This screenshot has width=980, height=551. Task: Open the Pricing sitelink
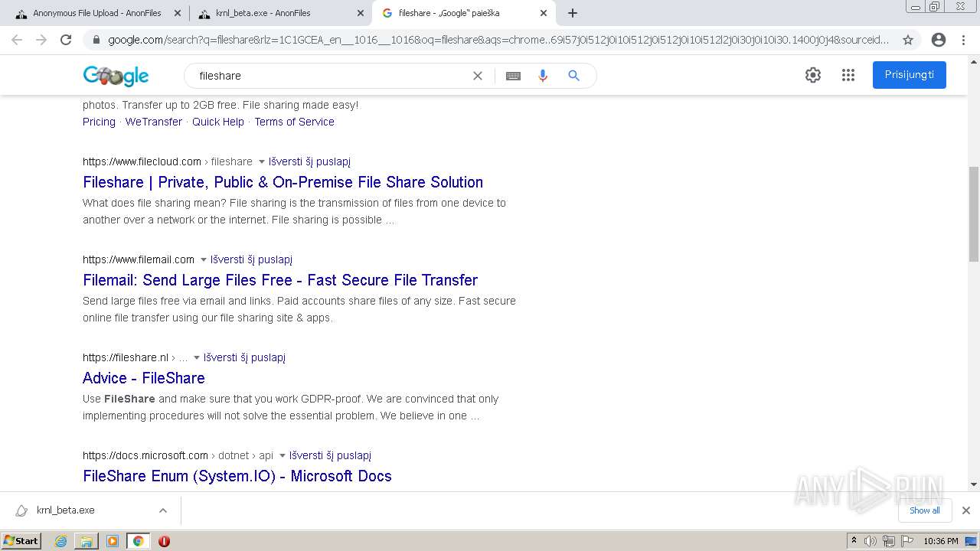click(x=99, y=122)
